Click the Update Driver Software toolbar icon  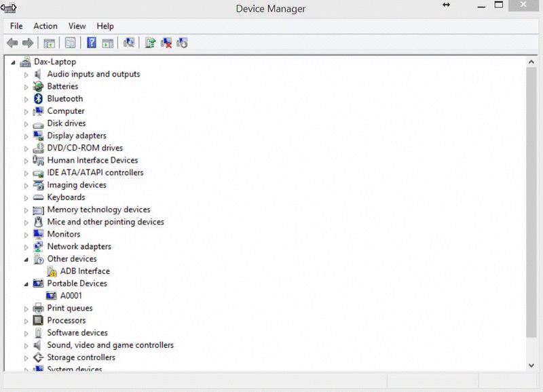pos(150,43)
